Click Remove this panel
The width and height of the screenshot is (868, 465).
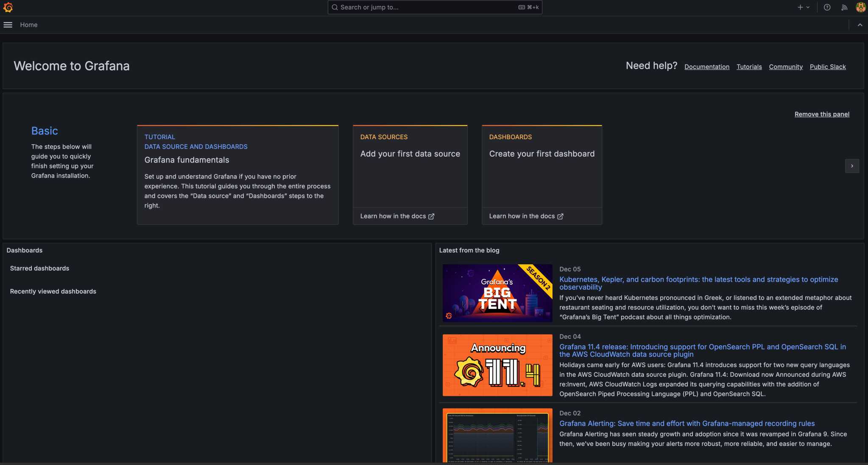point(821,114)
